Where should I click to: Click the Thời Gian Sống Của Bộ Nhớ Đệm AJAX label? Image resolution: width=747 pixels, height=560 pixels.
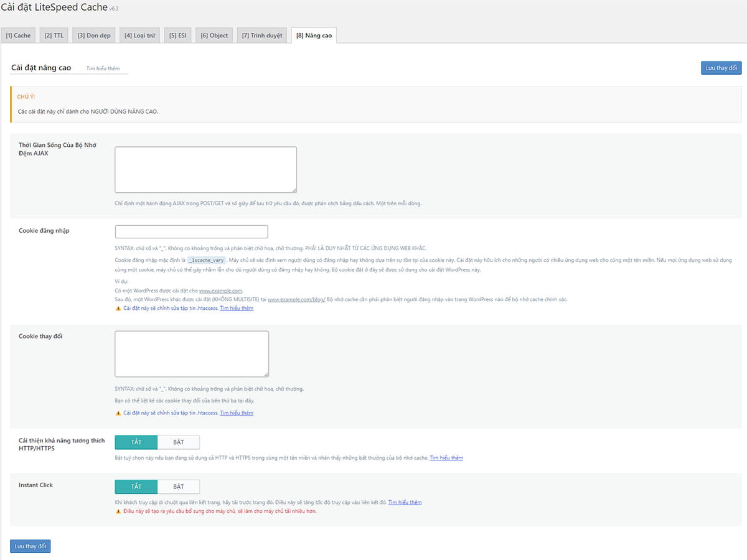pyautogui.click(x=57, y=149)
